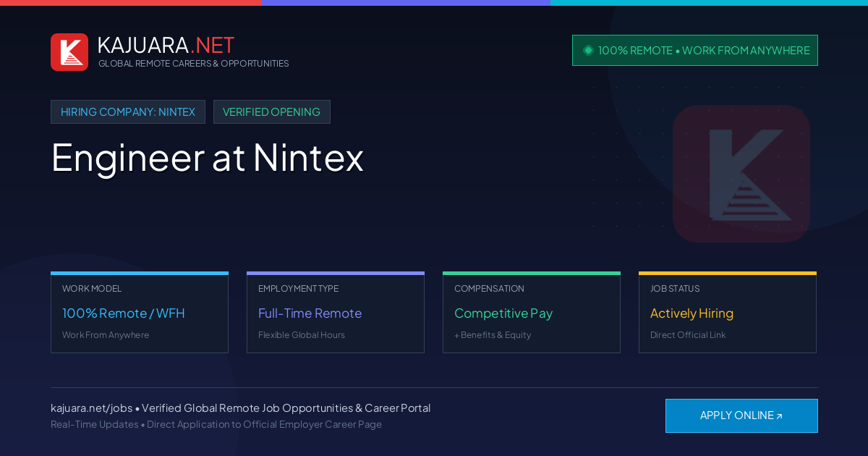The height and width of the screenshot is (456, 868).
Task: Click the + Benefits & Equity text
Action: (x=493, y=335)
